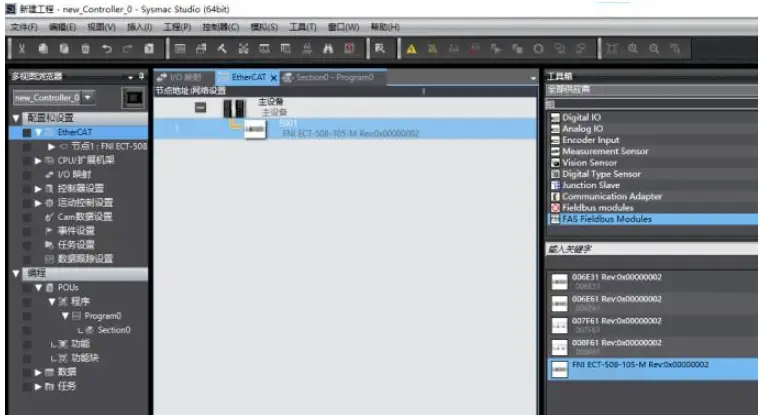Open the 文件(F) menu
The image size is (770, 419).
pyautogui.click(x=24, y=27)
